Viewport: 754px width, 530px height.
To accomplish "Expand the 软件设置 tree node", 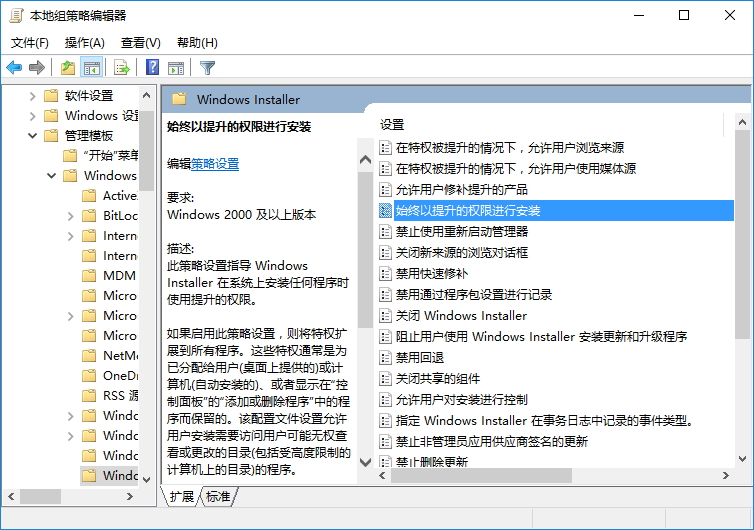I will point(32,96).
